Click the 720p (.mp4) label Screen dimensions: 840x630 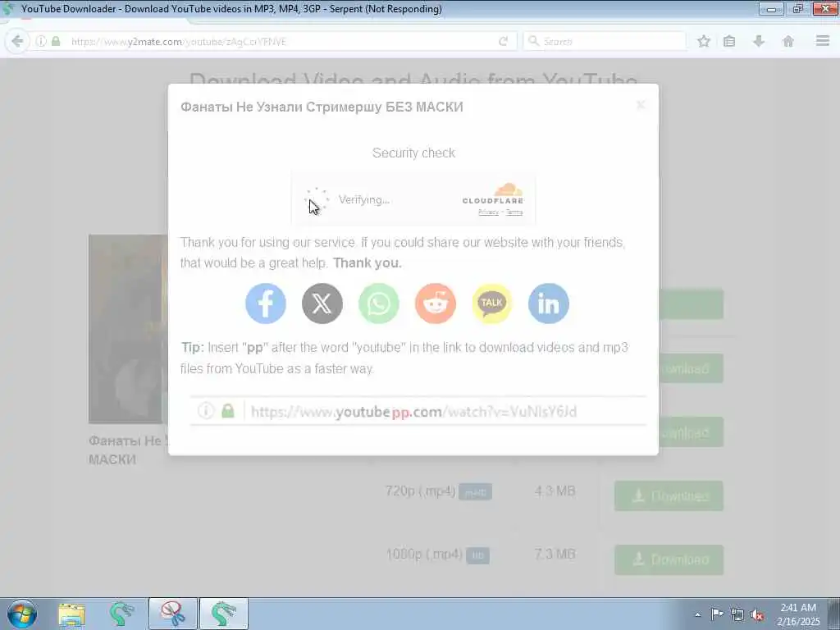tap(421, 491)
